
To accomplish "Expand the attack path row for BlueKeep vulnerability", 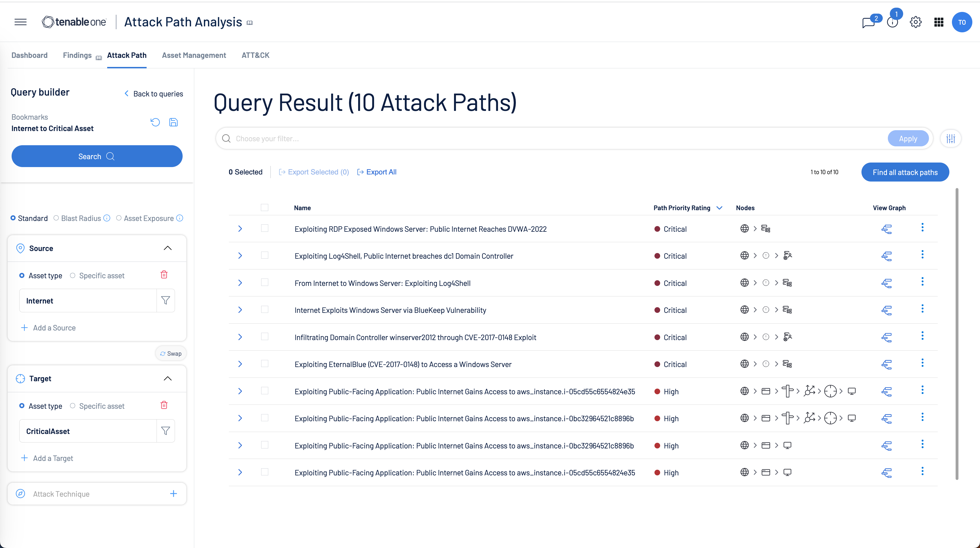I will (240, 310).
